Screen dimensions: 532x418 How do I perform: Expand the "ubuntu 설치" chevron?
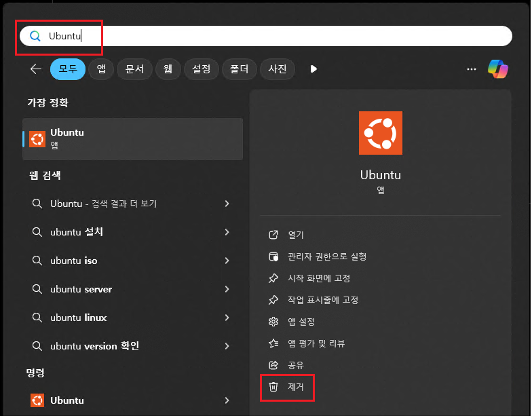tap(227, 232)
